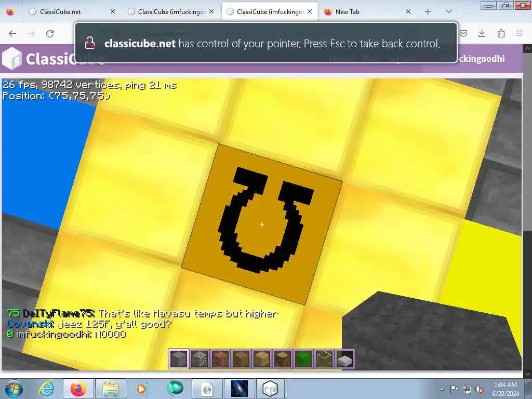This screenshot has height=399, width=532.
Task: Reload the current page
Action: pyautogui.click(x=50, y=34)
